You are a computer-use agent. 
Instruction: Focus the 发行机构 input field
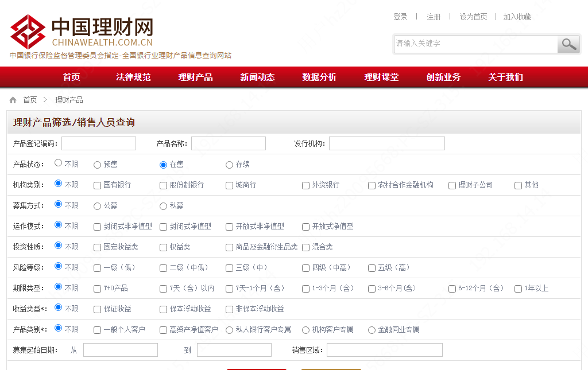click(387, 143)
